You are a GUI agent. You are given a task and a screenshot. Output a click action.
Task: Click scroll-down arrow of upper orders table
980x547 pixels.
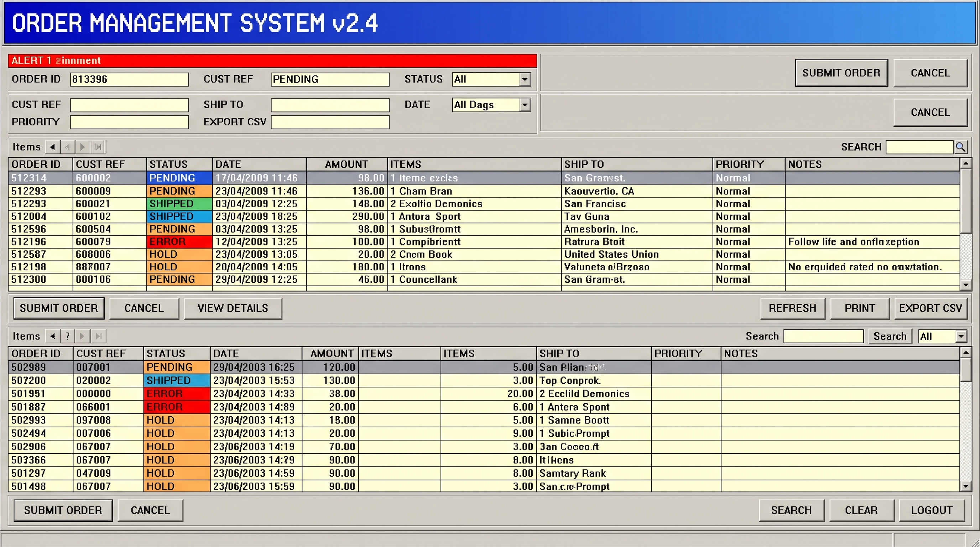pos(966,285)
